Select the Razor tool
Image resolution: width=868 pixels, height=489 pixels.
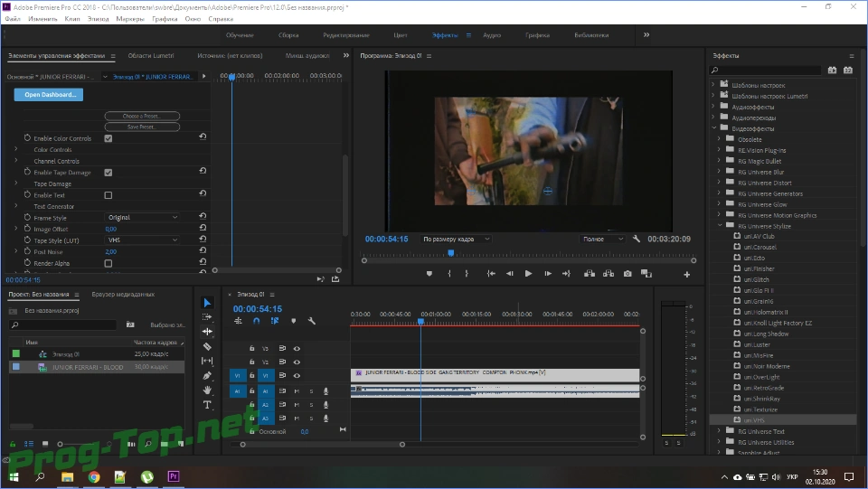coord(207,346)
